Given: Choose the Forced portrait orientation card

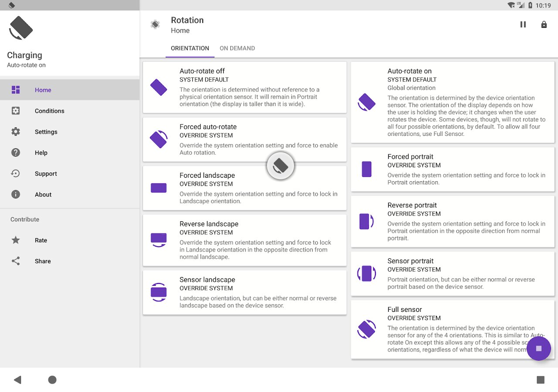Looking at the screenshot, I should pos(453,169).
